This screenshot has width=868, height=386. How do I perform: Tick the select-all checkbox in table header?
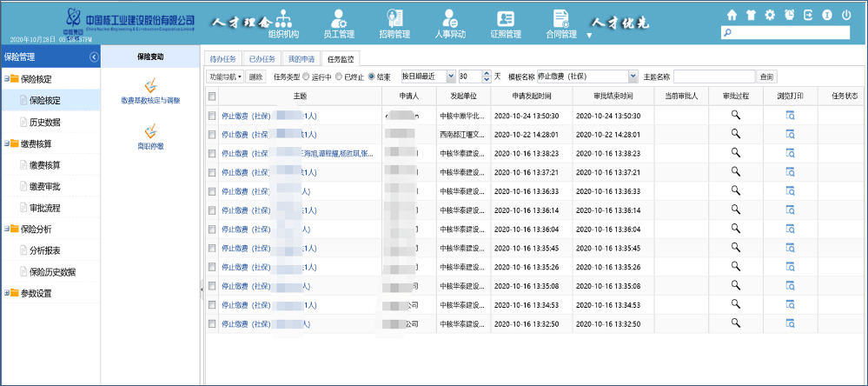pos(212,96)
